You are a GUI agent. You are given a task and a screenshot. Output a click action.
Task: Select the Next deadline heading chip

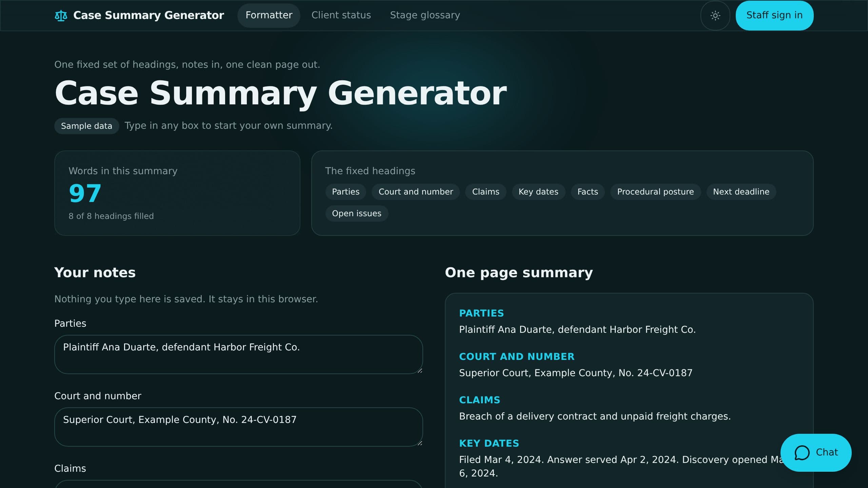click(741, 192)
